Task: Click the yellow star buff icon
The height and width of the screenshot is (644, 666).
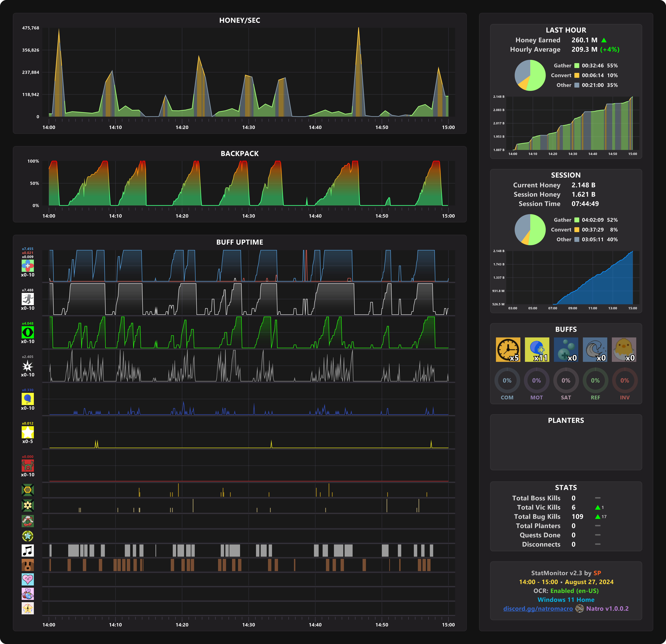Action: [x=28, y=432]
